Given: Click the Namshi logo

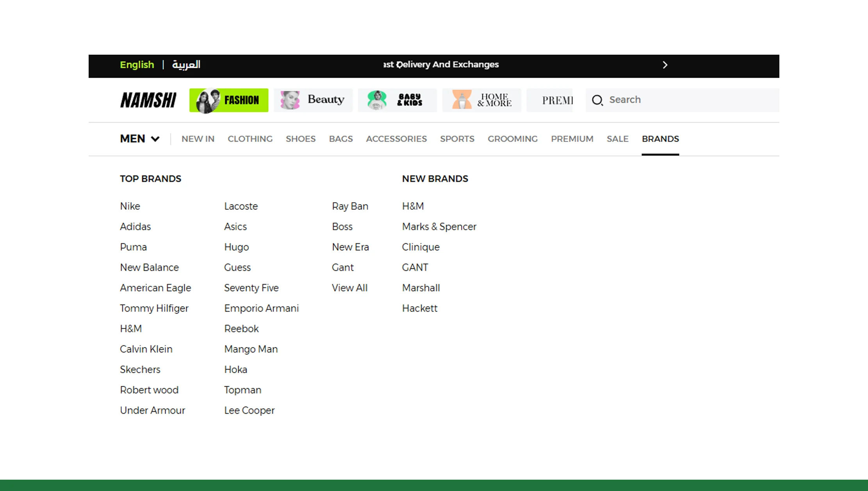Looking at the screenshot, I should coord(148,100).
